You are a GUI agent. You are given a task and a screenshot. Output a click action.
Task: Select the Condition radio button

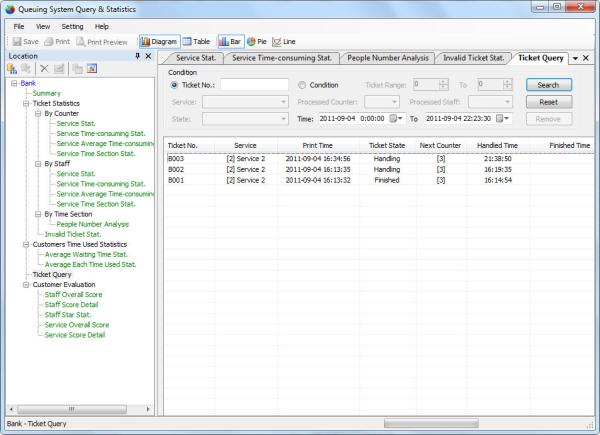[302, 85]
